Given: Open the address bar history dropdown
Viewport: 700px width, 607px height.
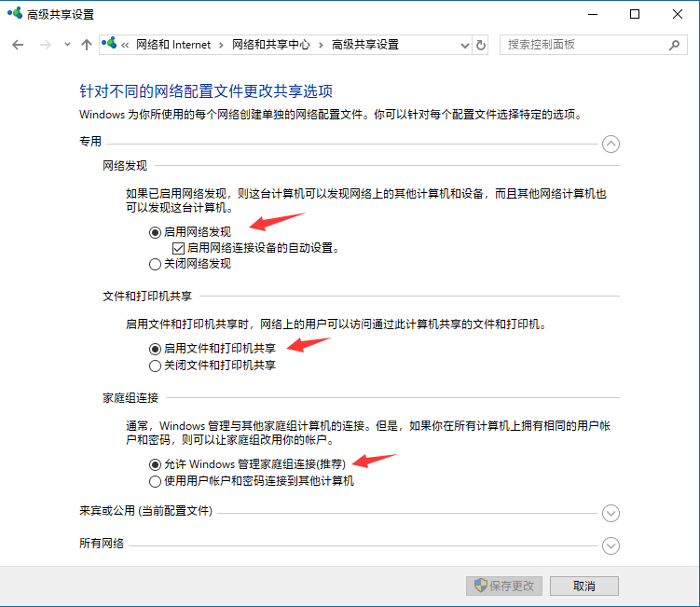Looking at the screenshot, I should tap(465, 45).
